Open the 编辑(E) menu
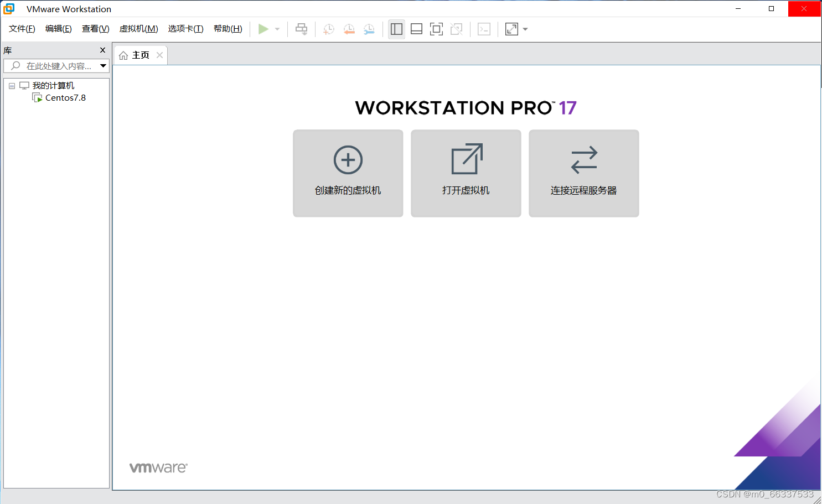822x504 pixels. pos(59,29)
